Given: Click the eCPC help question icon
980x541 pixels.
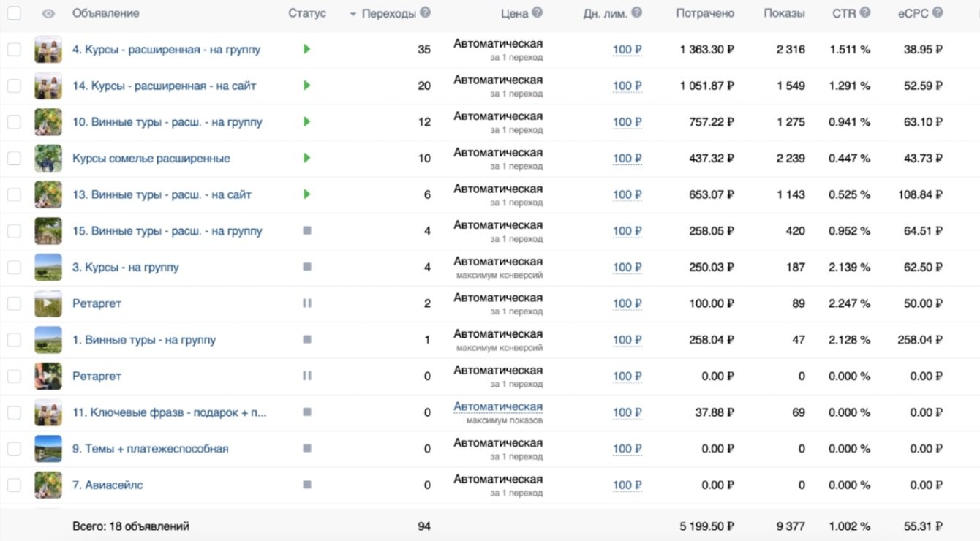Looking at the screenshot, I should [x=938, y=12].
